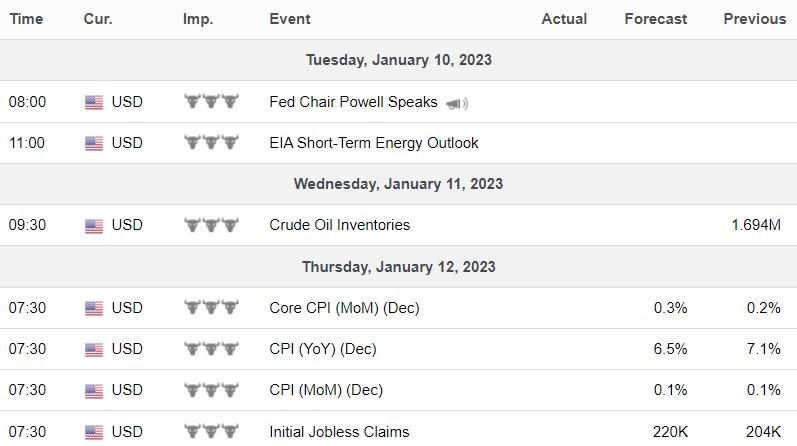This screenshot has height=446, width=797.
Task: Click bull importance icons for Core CPI
Action: [213, 308]
